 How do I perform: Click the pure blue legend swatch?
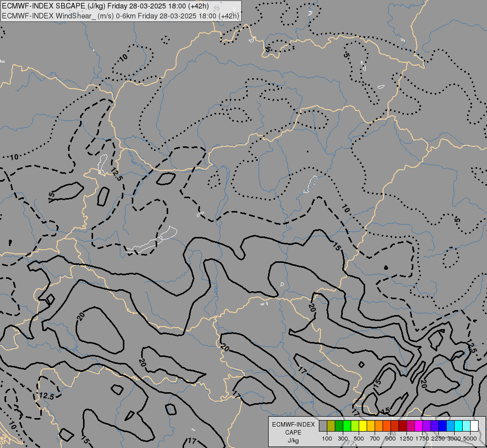click(443, 426)
